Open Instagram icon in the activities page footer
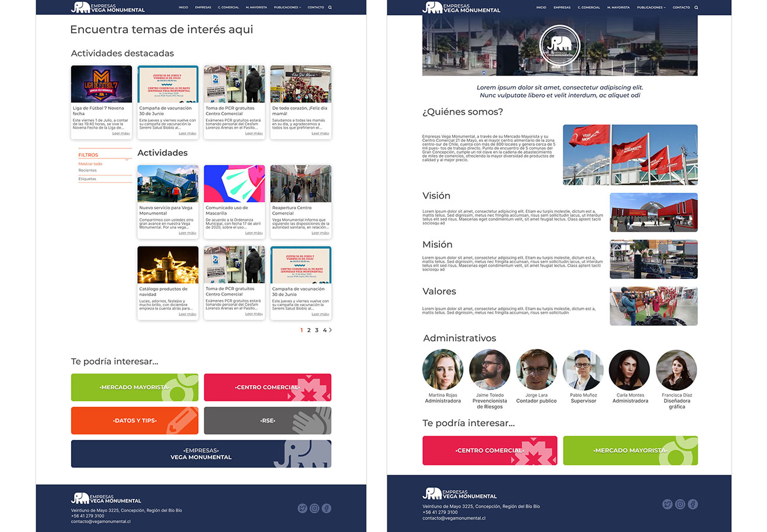The width and height of the screenshot is (767, 532). pos(315,508)
